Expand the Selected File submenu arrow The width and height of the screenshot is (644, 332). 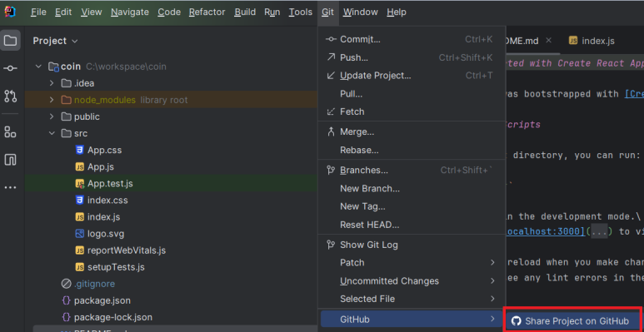click(492, 299)
